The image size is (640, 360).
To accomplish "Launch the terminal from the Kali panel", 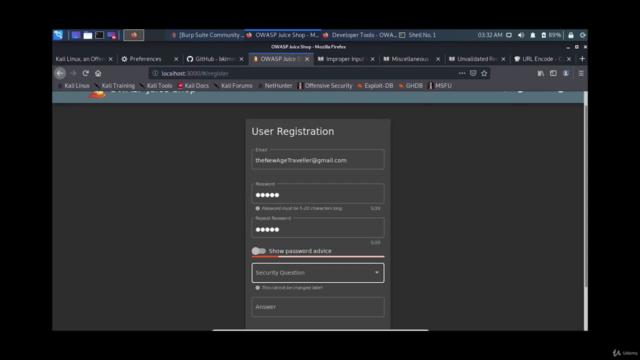I will (x=100, y=35).
